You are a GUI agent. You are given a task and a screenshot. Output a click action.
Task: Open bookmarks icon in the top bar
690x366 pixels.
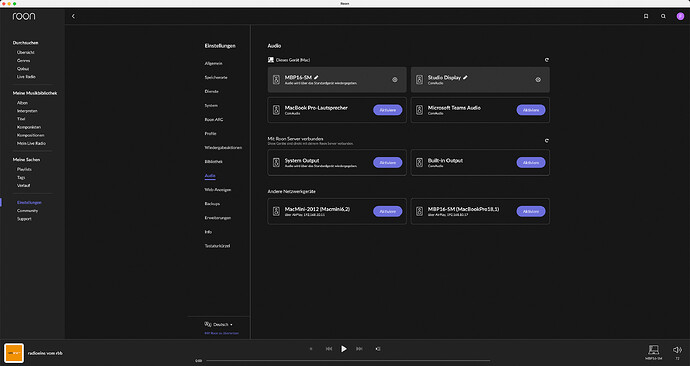pos(646,16)
